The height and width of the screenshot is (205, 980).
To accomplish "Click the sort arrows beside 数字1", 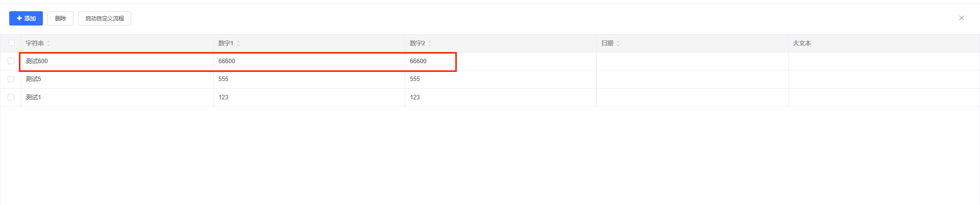I will [238, 43].
